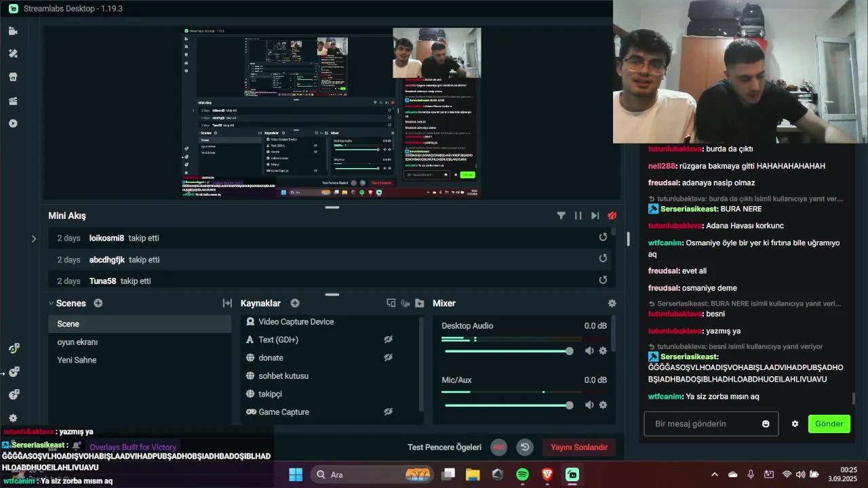Replay the Tuna58 follow alert
The height and width of the screenshot is (488, 868).
coord(603,280)
